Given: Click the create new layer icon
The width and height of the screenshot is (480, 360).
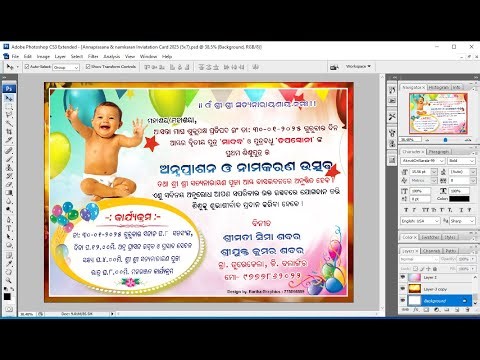Looking at the screenshot, I should point(458,310).
